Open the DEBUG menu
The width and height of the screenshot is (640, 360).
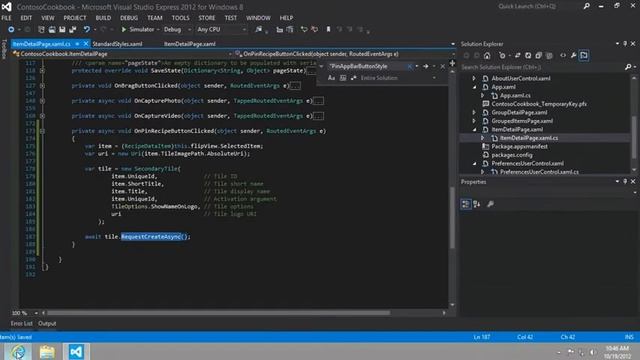tap(129, 18)
